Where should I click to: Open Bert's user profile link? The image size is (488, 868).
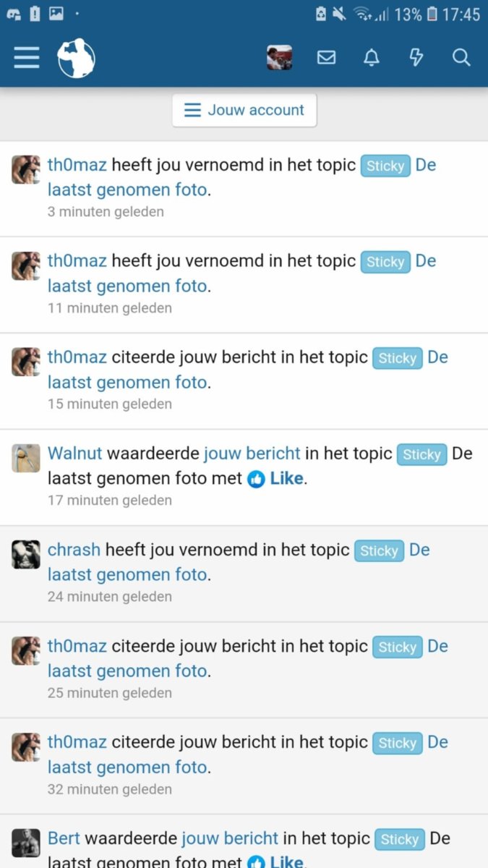click(x=64, y=838)
